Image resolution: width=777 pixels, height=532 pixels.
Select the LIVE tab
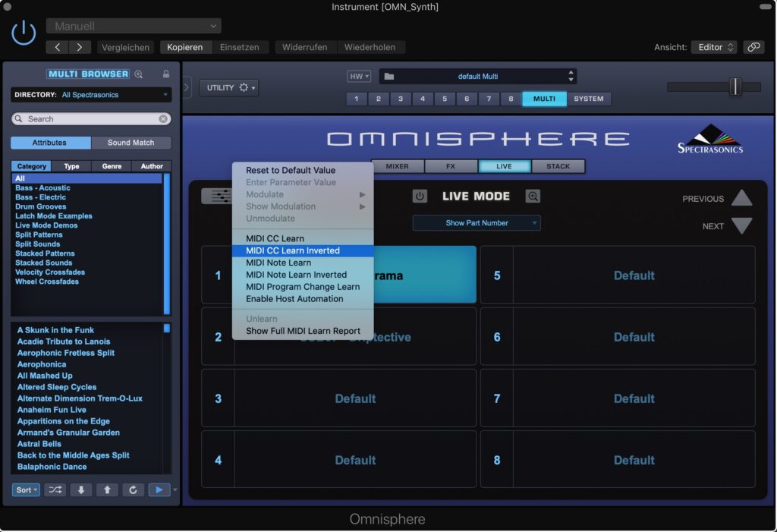(x=505, y=166)
